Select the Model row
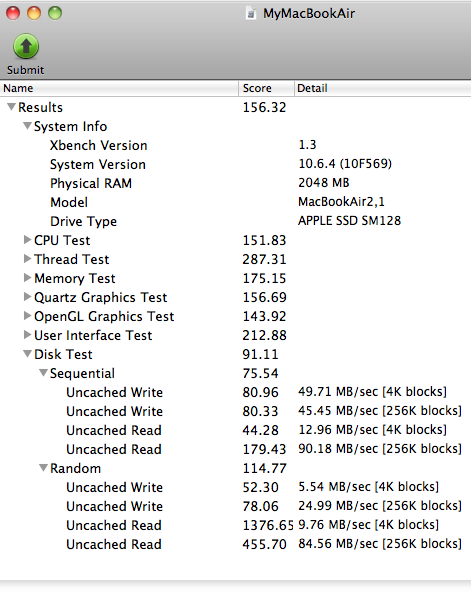Viewport: 471px width, 592px height. click(x=236, y=202)
